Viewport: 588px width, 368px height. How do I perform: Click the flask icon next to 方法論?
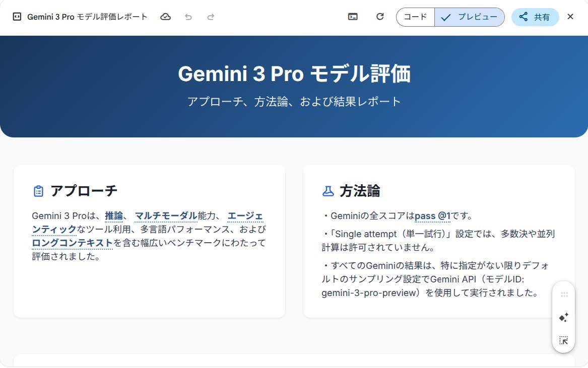point(328,191)
